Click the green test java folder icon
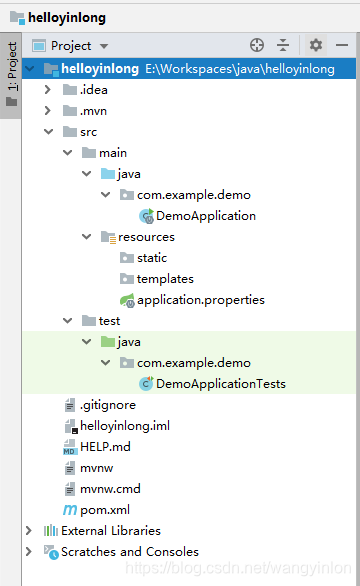360x586 pixels. click(108, 341)
